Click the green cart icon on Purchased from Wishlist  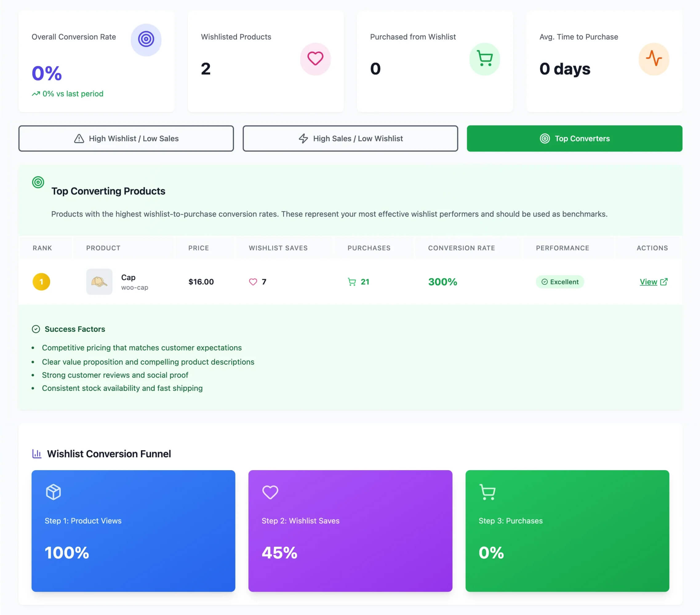tap(484, 58)
